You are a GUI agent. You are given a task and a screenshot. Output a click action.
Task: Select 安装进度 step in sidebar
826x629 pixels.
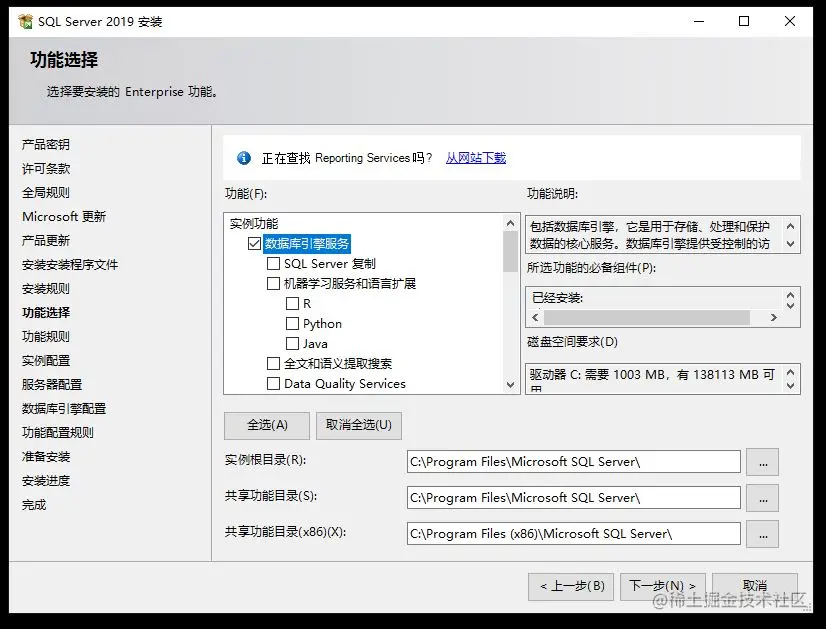coord(46,481)
